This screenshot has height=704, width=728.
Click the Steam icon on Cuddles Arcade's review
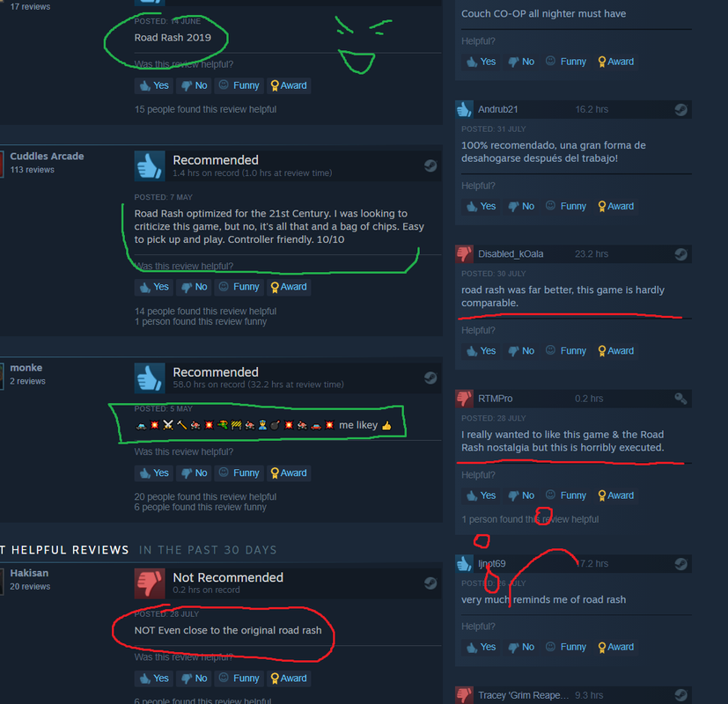430,165
